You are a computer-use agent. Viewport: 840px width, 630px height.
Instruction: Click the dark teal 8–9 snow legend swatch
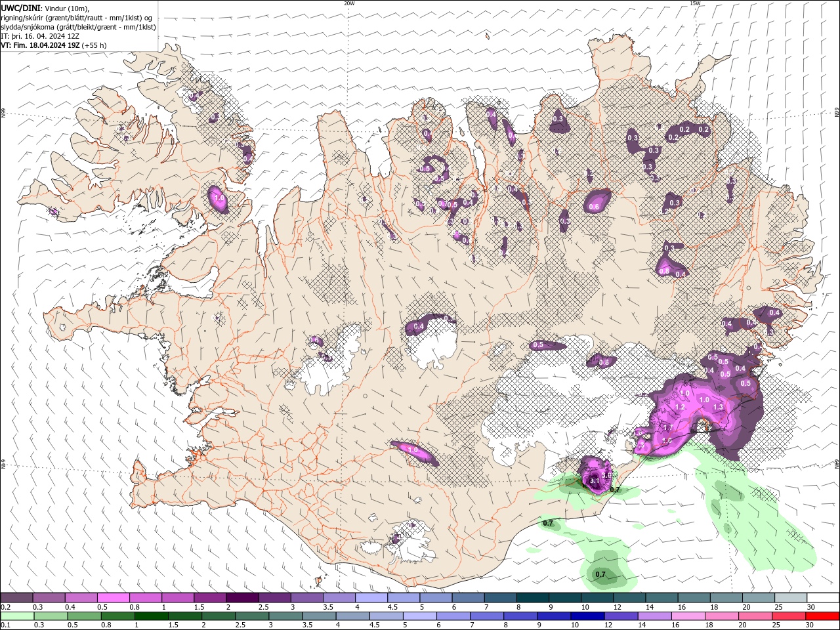(532, 598)
